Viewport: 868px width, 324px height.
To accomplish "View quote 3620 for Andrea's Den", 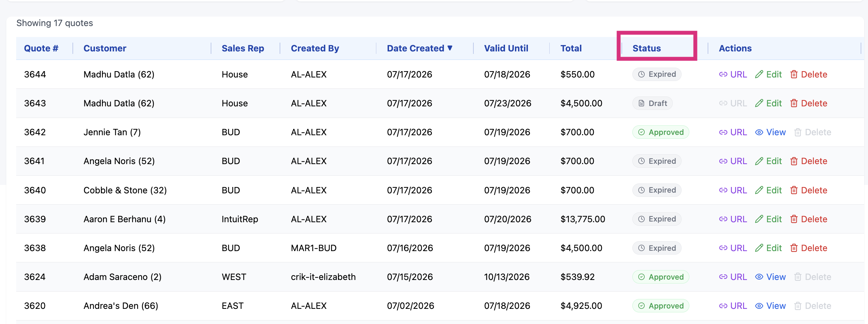I will point(770,306).
